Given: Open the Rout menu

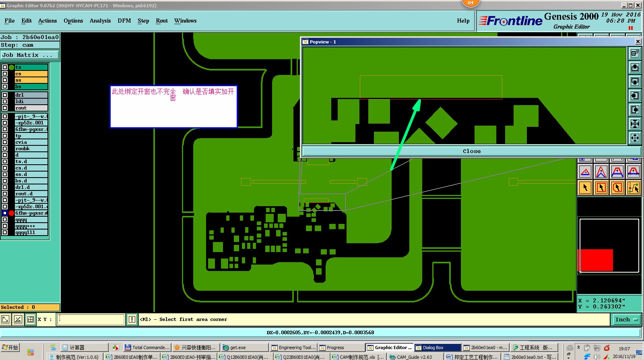Looking at the screenshot, I should [162, 21].
